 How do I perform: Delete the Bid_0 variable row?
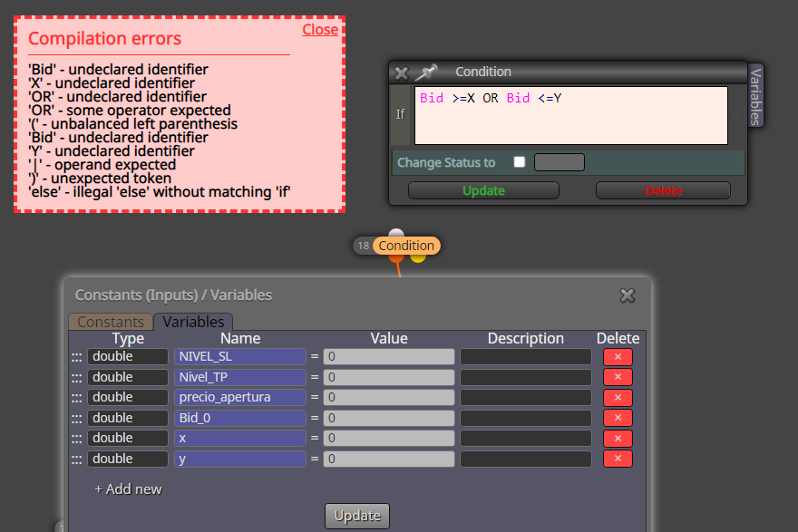click(x=618, y=418)
